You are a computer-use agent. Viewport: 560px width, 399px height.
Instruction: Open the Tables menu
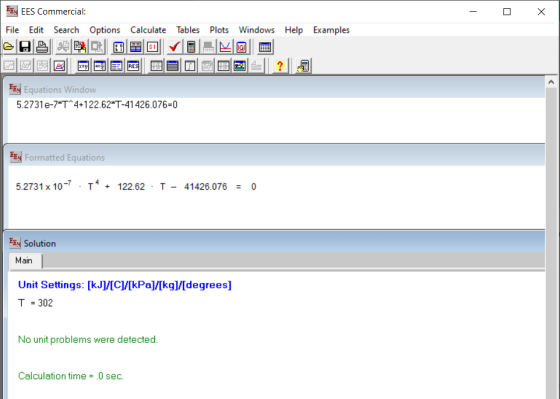point(188,30)
